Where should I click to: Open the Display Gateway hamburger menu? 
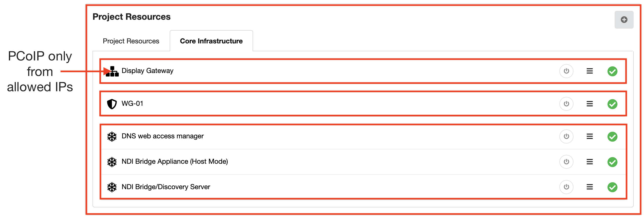[x=589, y=71]
